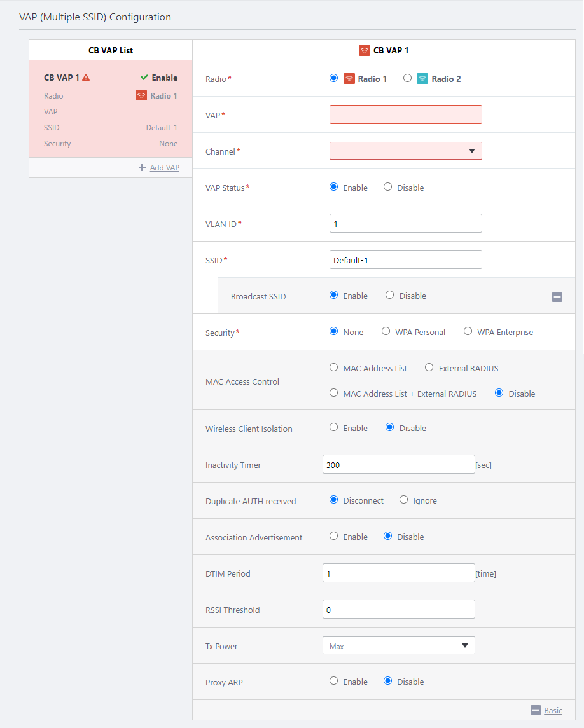Enable Wireless Client Isolation
The width and height of the screenshot is (584, 728).
[x=333, y=427]
